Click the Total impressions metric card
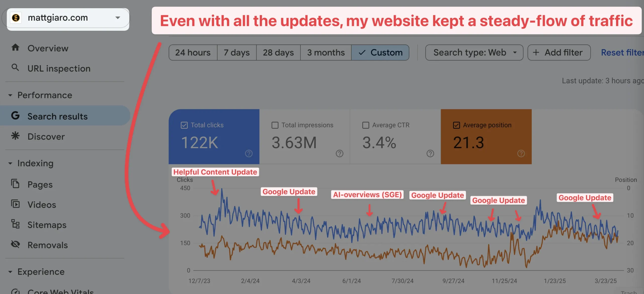The width and height of the screenshot is (644, 294). pyautogui.click(x=305, y=137)
